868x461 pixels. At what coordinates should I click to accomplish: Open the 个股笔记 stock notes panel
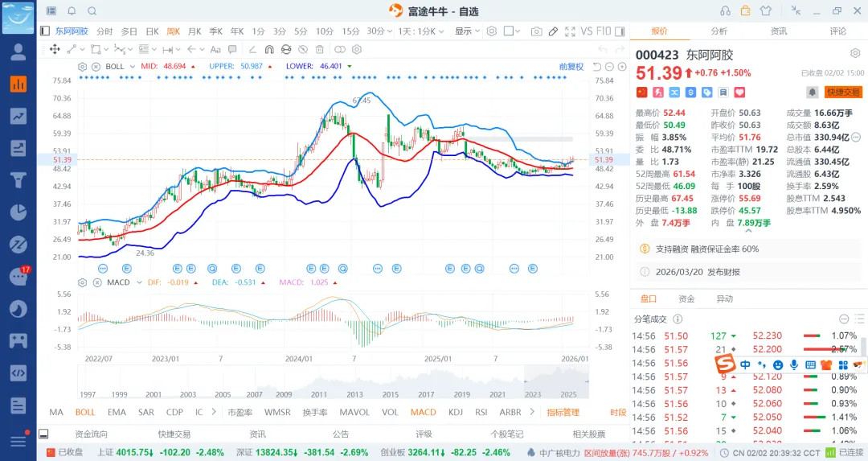507,434
